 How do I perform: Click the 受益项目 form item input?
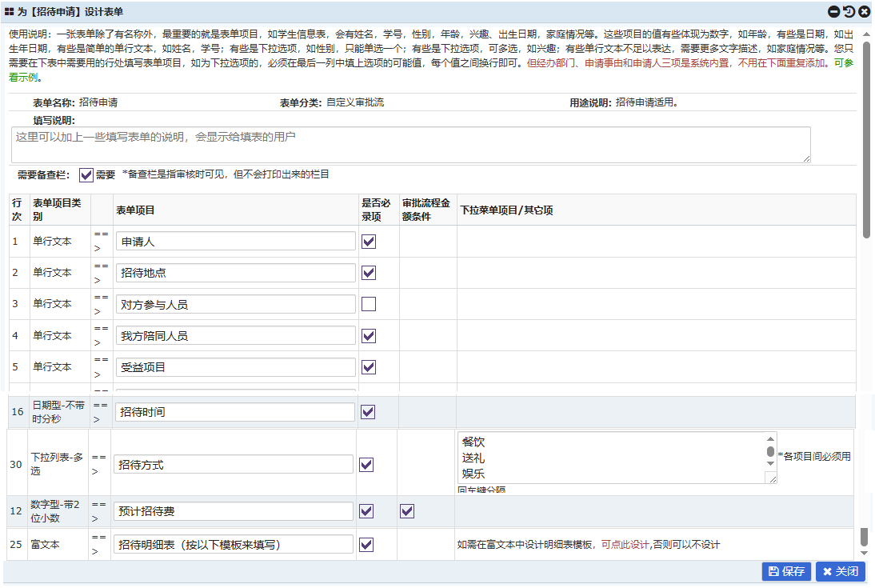235,367
